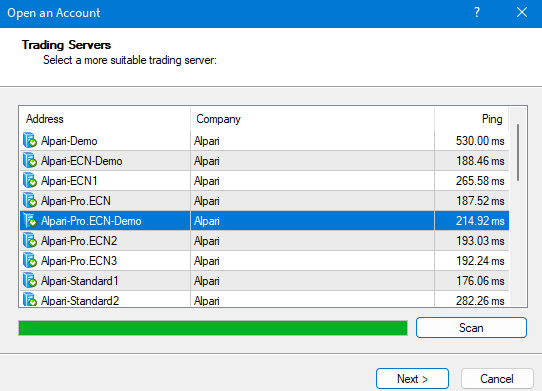The height and width of the screenshot is (391, 542).
Task: Click the green scan progress bar
Action: click(x=213, y=328)
